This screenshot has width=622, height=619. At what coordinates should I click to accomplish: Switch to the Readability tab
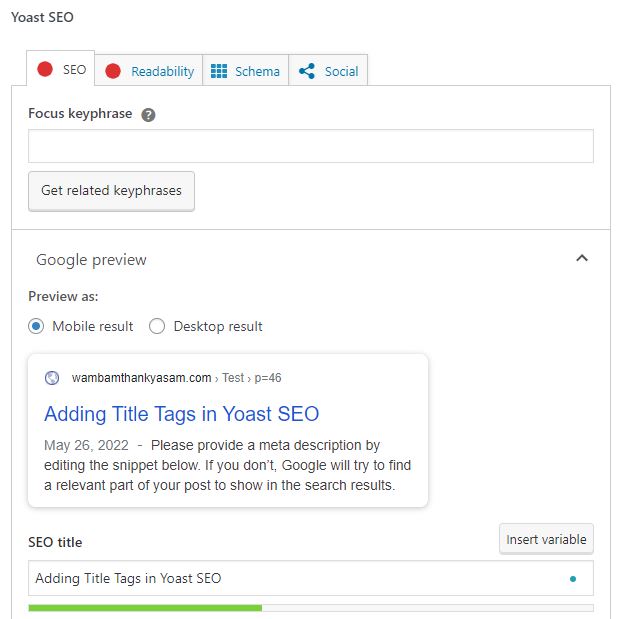coord(161,71)
